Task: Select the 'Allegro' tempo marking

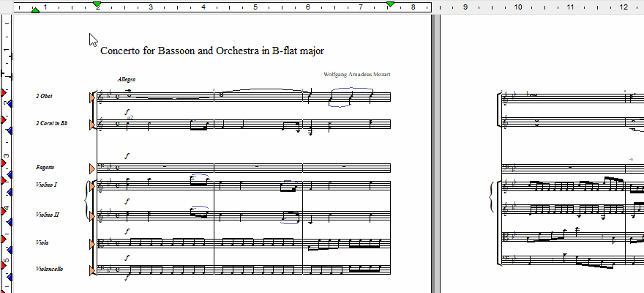Action: (x=126, y=79)
